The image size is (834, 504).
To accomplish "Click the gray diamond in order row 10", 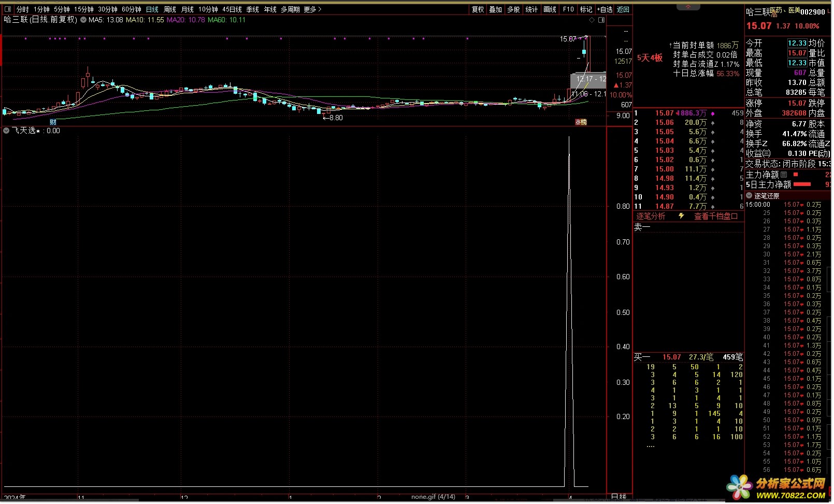I will pyautogui.click(x=713, y=197).
